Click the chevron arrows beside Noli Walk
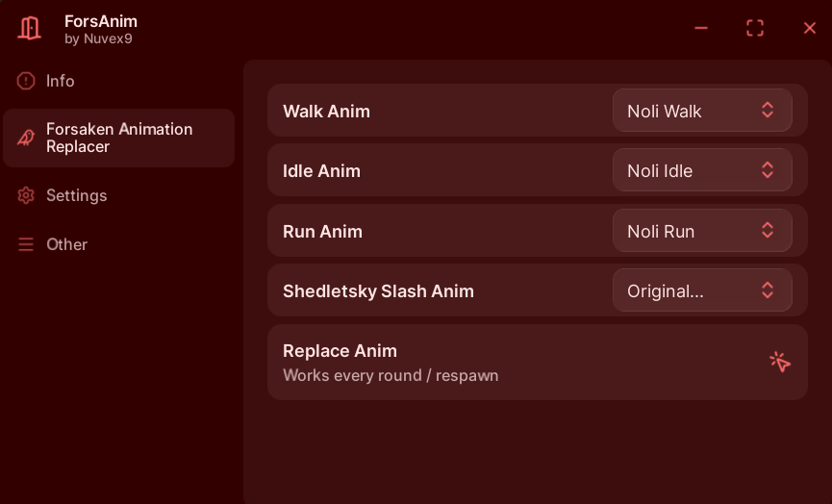832x504 pixels. (x=768, y=111)
